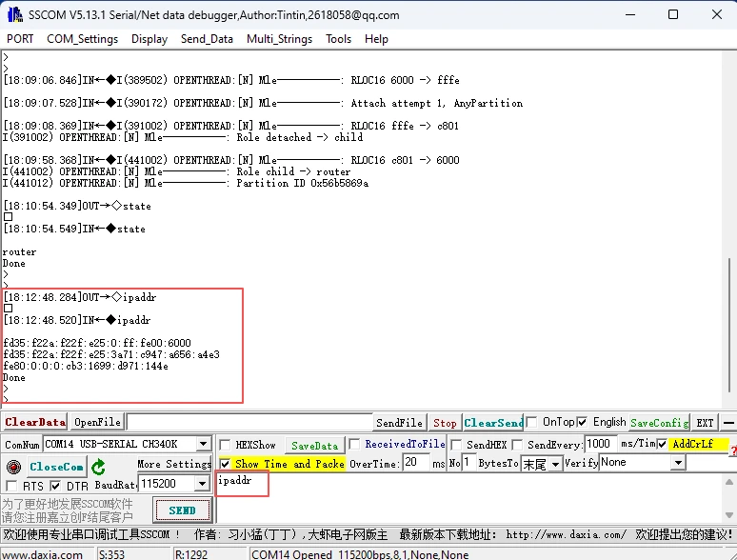Click the green refresh ports icon
This screenshot has height=560, width=737.
click(x=98, y=467)
